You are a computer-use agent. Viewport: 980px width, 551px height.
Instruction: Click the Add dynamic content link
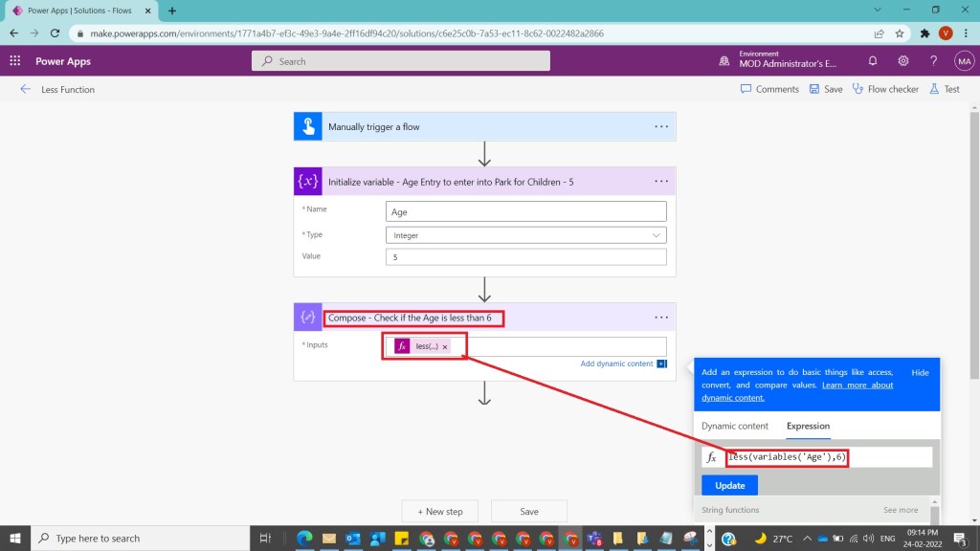(616, 364)
